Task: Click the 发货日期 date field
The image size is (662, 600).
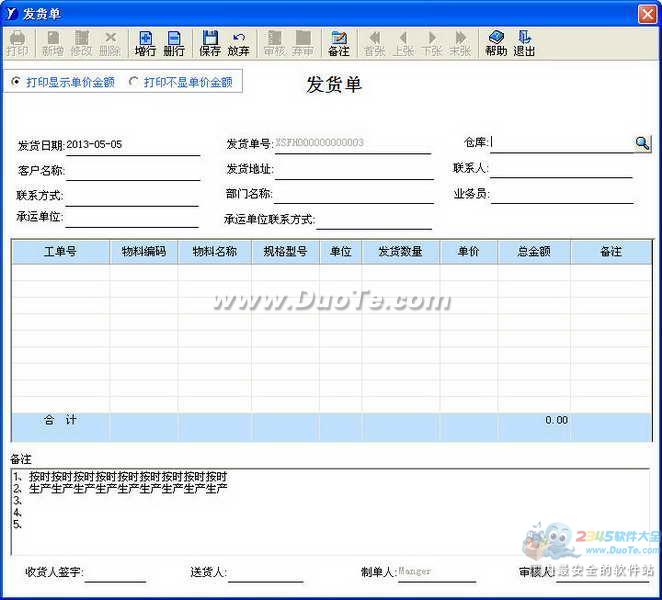Action: (132, 145)
